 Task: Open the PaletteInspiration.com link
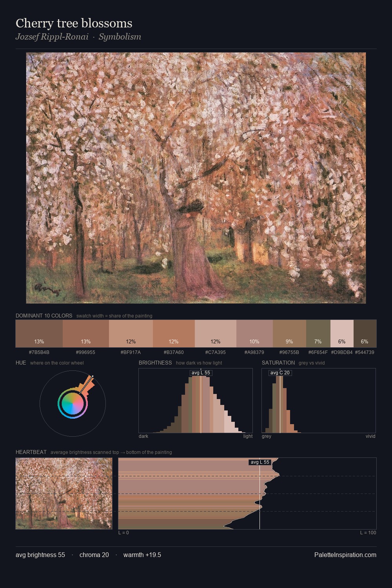click(345, 555)
